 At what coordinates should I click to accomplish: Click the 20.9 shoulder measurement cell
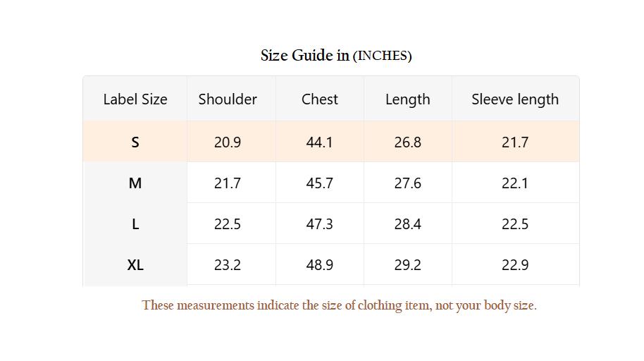pyautogui.click(x=228, y=142)
